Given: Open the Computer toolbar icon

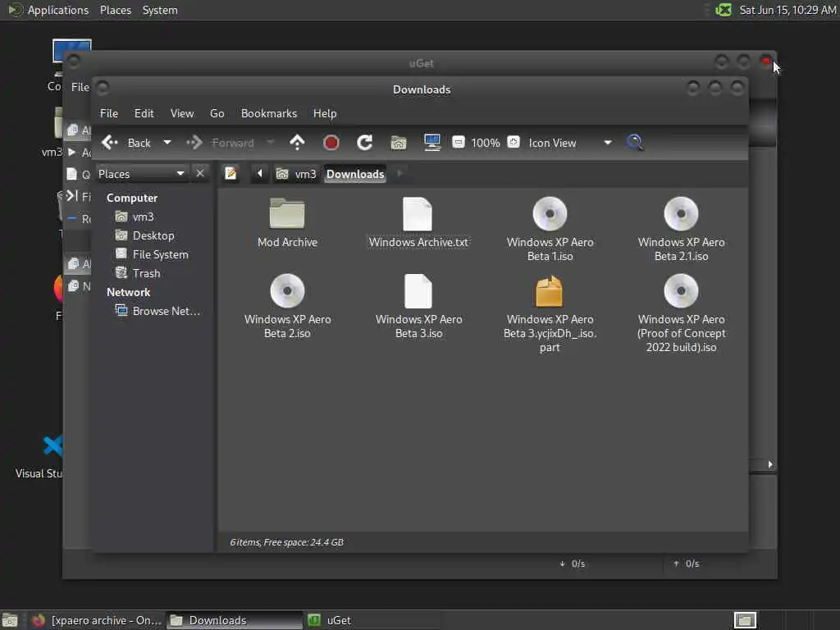Looking at the screenshot, I should click(431, 143).
